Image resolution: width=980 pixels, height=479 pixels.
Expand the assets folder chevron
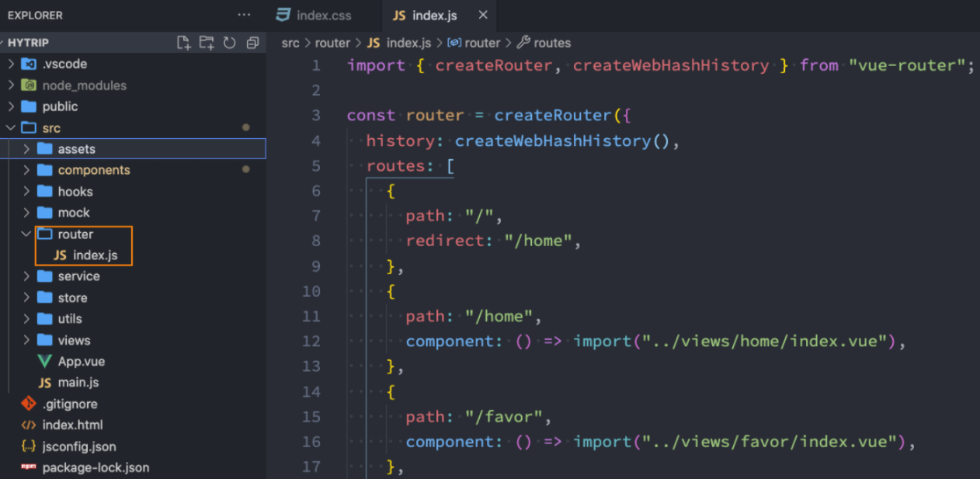coord(26,149)
